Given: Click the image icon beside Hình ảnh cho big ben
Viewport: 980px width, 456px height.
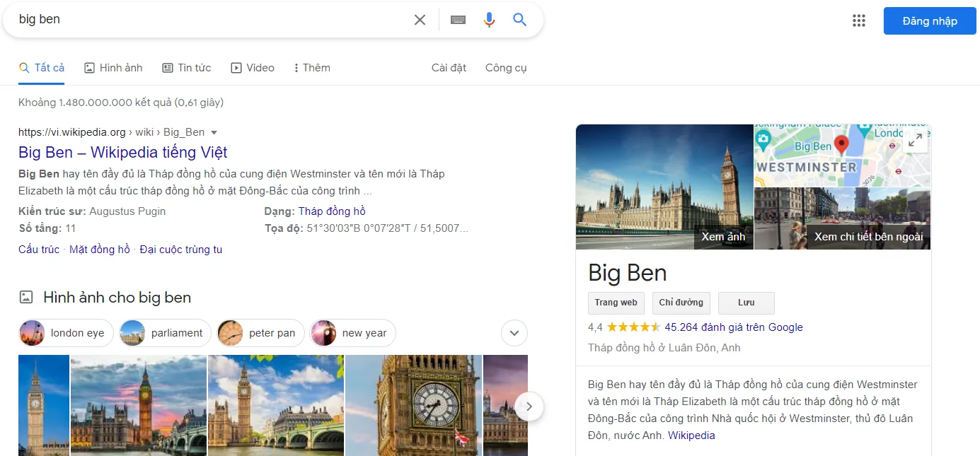Looking at the screenshot, I should [26, 297].
